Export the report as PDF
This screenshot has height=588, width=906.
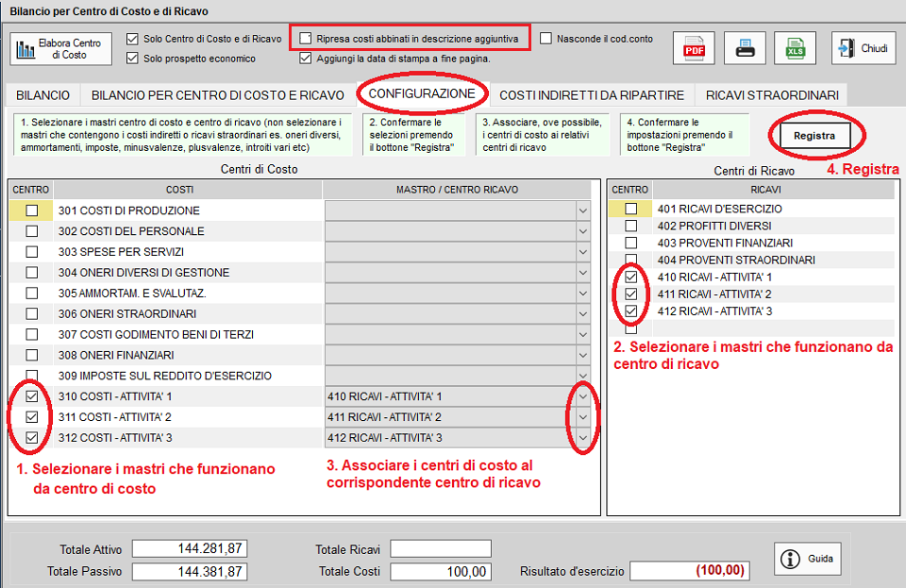[694, 48]
